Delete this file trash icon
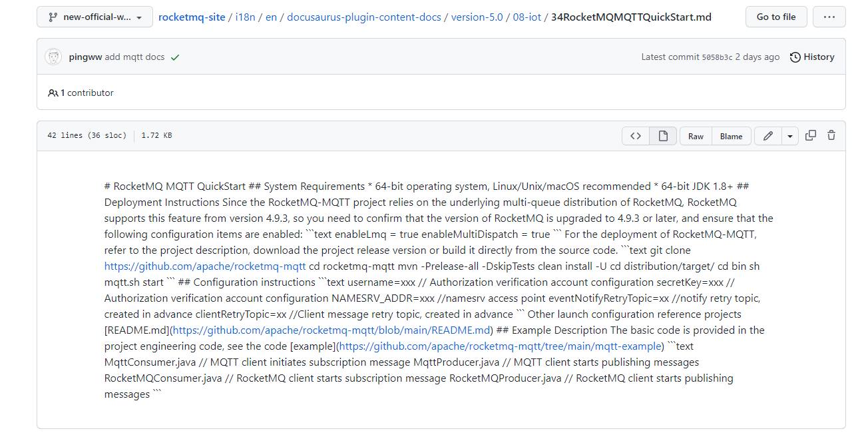The width and height of the screenshot is (868, 437). coord(831,135)
